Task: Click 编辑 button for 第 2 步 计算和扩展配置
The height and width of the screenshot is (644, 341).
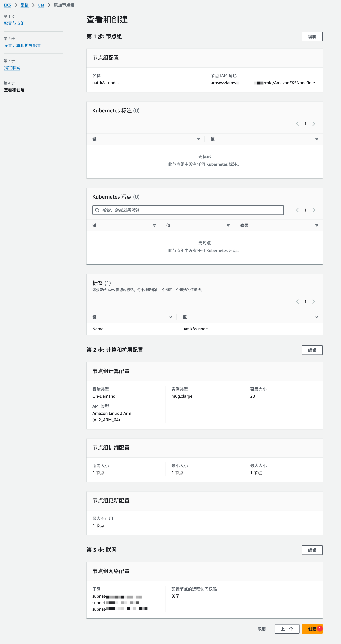Action: coord(312,350)
